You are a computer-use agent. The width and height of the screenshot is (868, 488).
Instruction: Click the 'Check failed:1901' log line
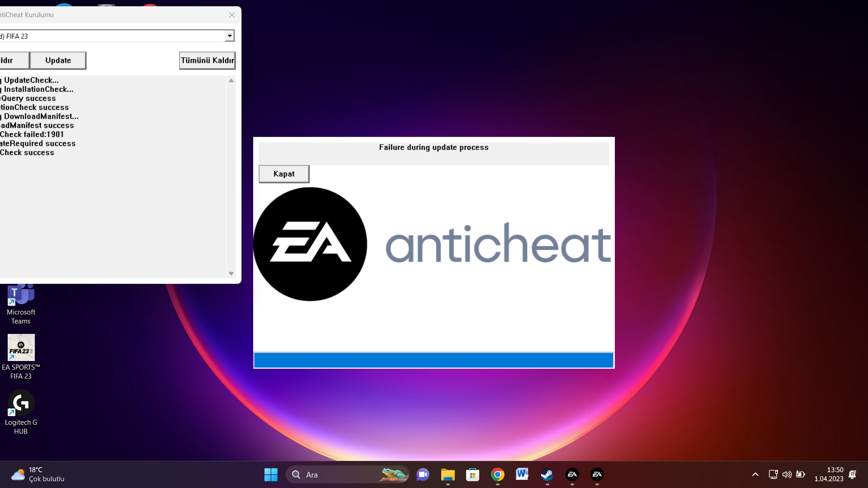[32, 135]
